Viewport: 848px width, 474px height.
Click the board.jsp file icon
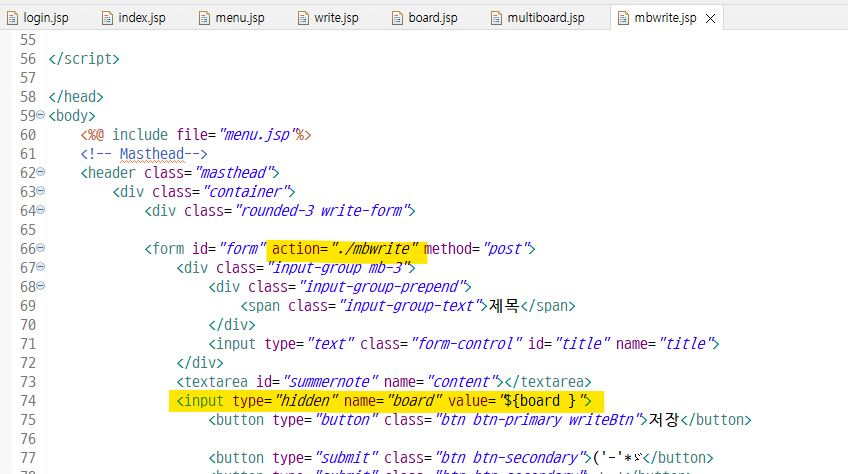(x=398, y=18)
